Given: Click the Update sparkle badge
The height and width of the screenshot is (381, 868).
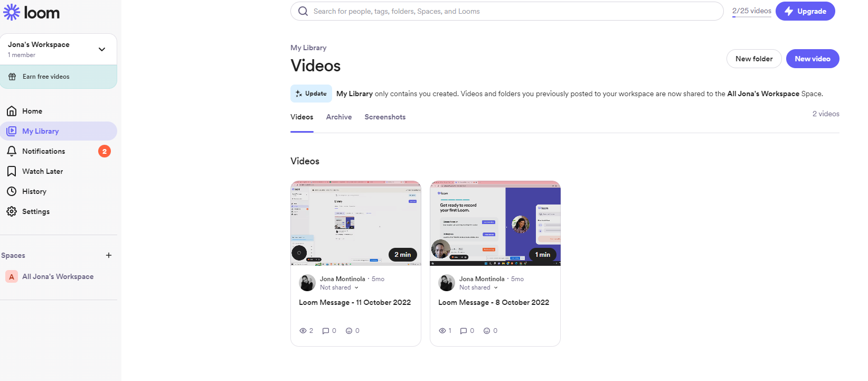Looking at the screenshot, I should click(x=311, y=94).
